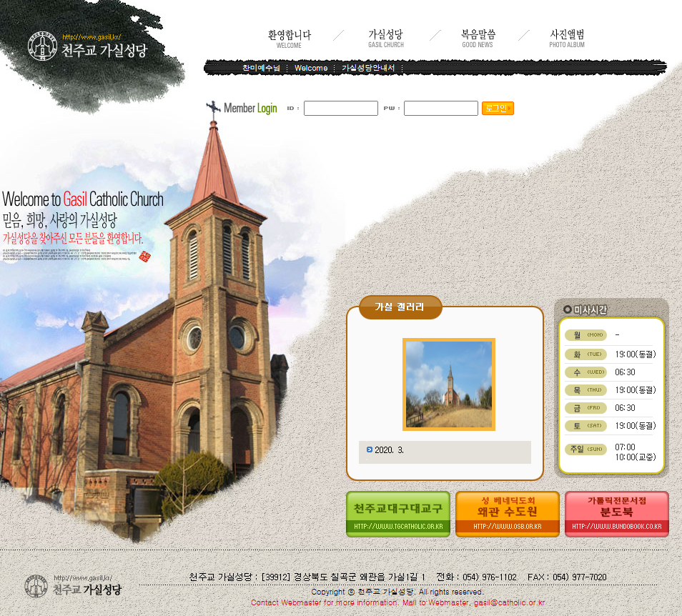Select 가실성당안내서 in the black menu bar
The width and height of the screenshot is (682, 616).
(x=368, y=67)
